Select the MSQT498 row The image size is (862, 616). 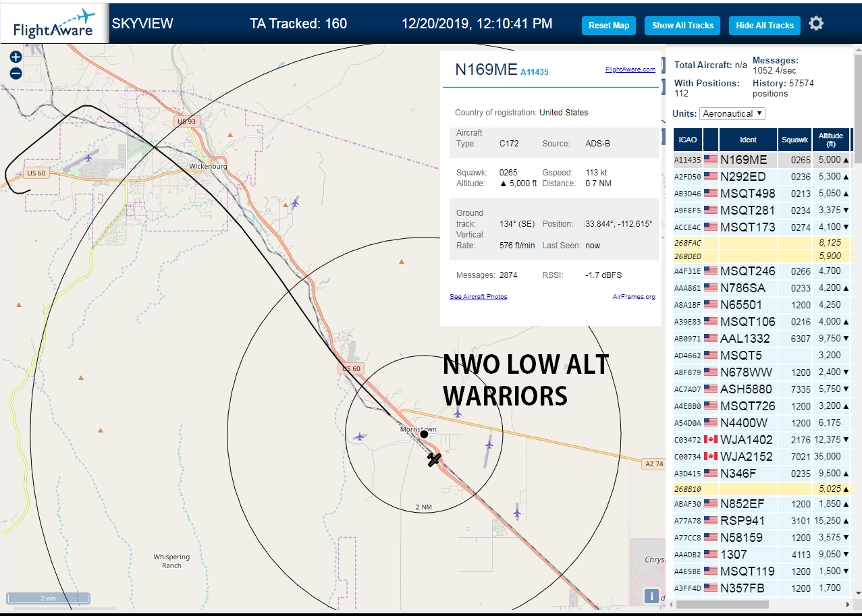point(762,194)
